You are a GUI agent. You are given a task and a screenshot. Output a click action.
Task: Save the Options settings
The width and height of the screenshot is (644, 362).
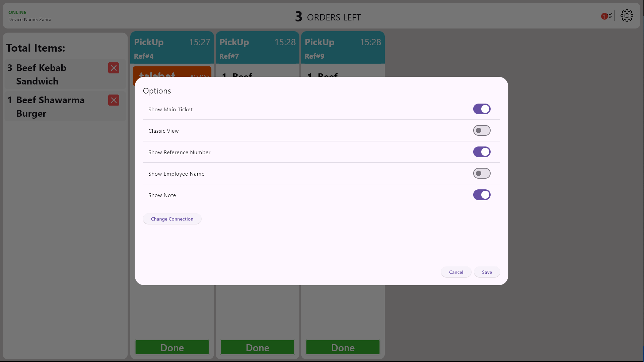pyautogui.click(x=487, y=272)
